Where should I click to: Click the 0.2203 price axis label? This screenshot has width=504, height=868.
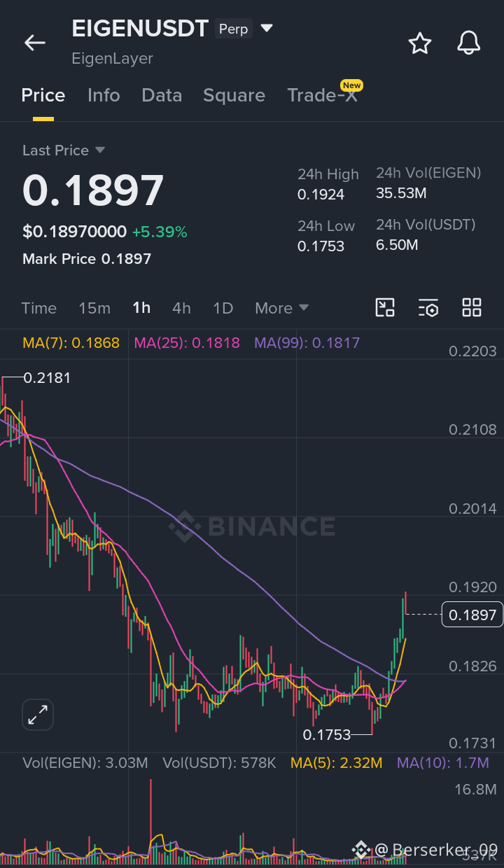pos(473,351)
